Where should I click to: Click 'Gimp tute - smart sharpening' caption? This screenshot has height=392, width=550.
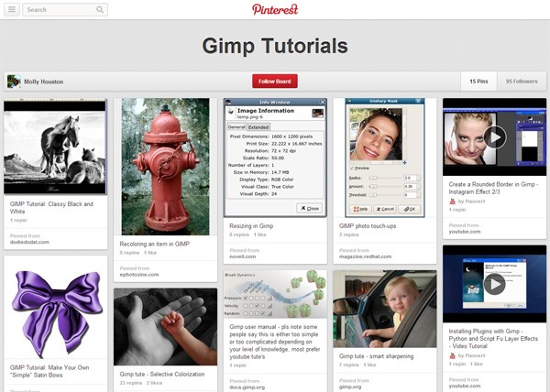pyautogui.click(x=377, y=356)
